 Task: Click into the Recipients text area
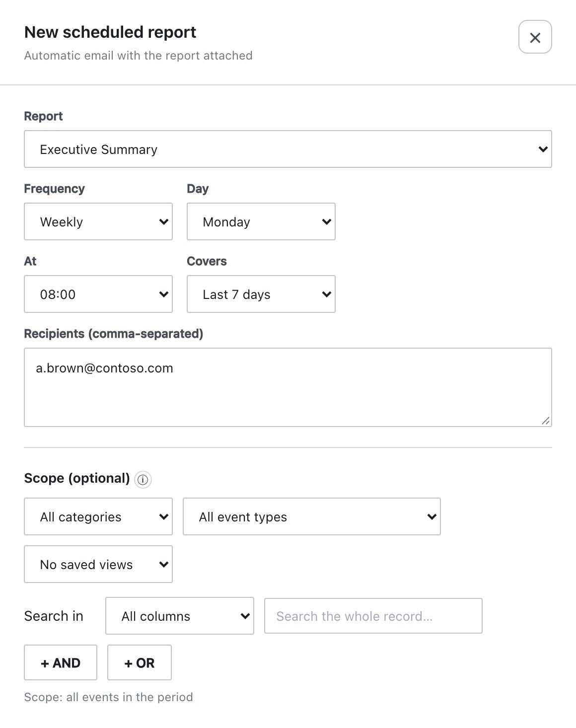coord(288,387)
